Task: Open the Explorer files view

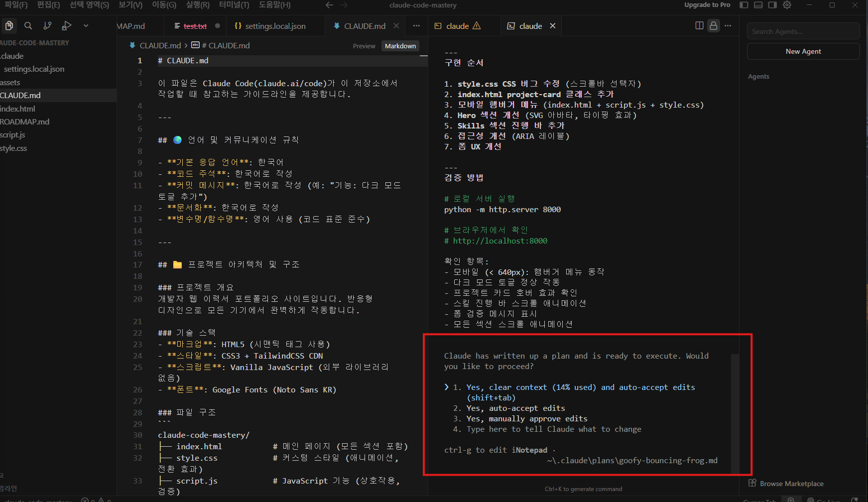Action: pyautogui.click(x=9, y=26)
